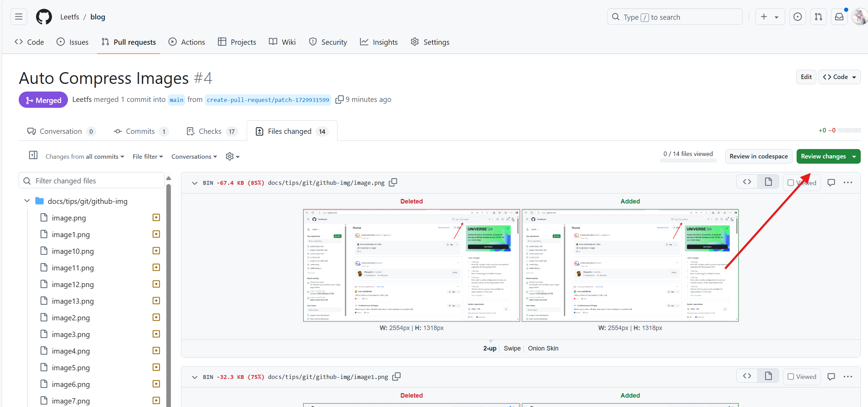Click Review in codespace button
Screen dimensions: 868x407
tap(759, 156)
